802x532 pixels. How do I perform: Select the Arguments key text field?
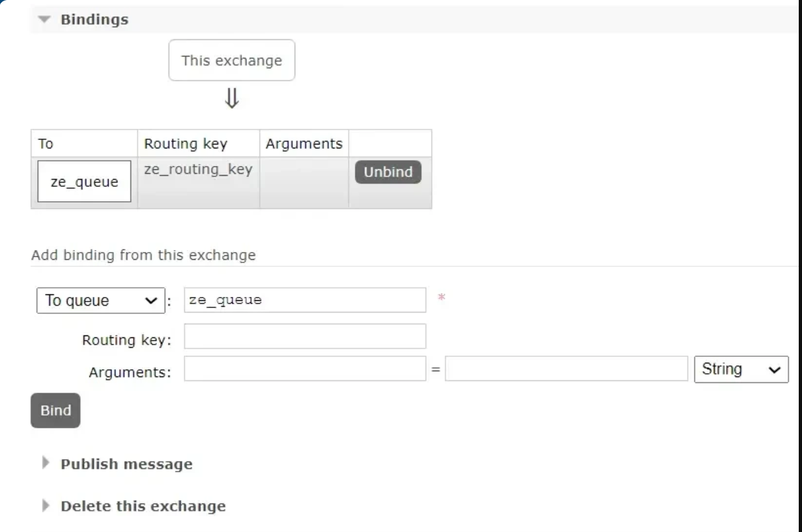tap(305, 369)
